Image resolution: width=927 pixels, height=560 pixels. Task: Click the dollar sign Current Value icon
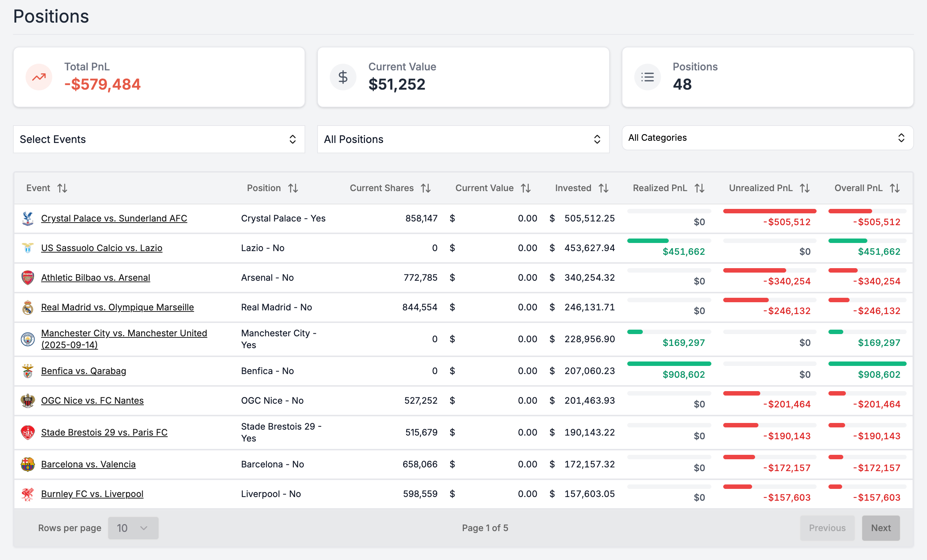coord(343,77)
